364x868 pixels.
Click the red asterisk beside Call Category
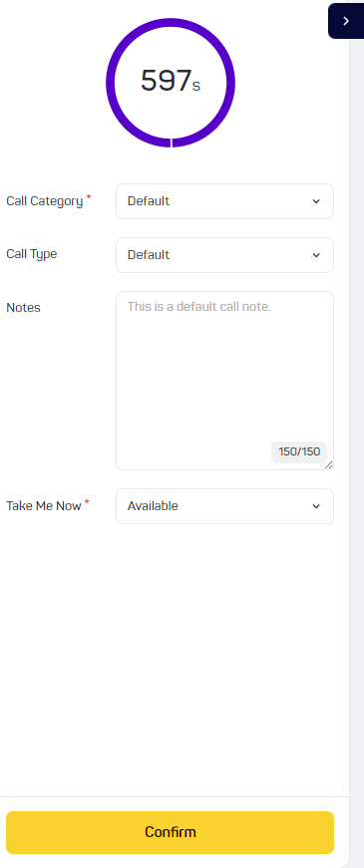[89, 197]
